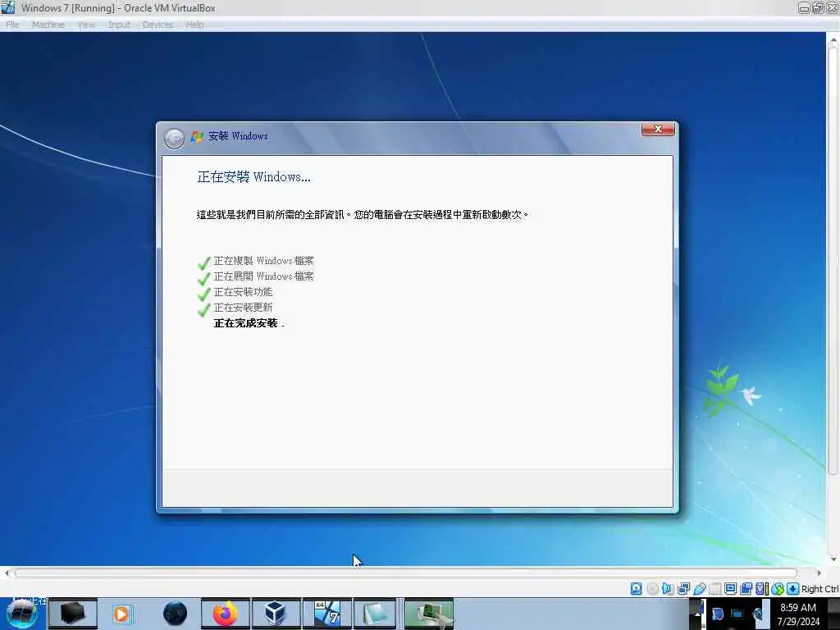Click the scroll down arrow of VM window
The width and height of the screenshot is (840, 630).
(x=833, y=559)
